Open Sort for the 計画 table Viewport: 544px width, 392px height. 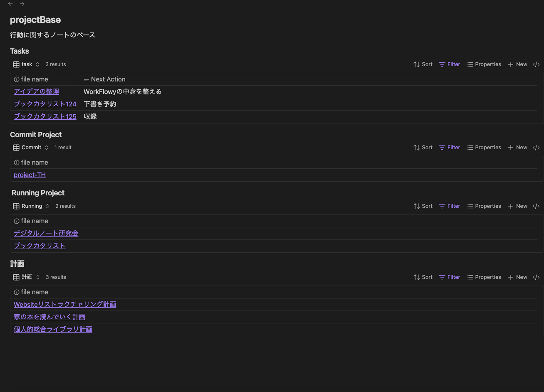click(423, 277)
